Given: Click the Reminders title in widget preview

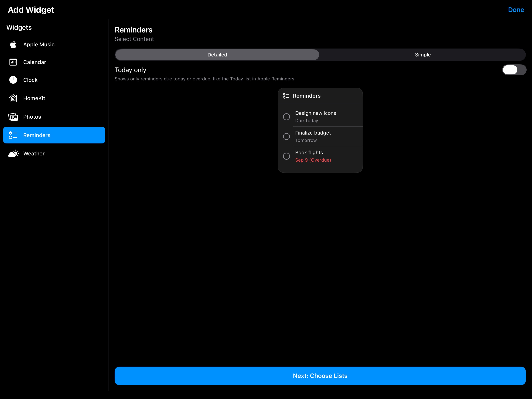Looking at the screenshot, I should click(x=307, y=96).
